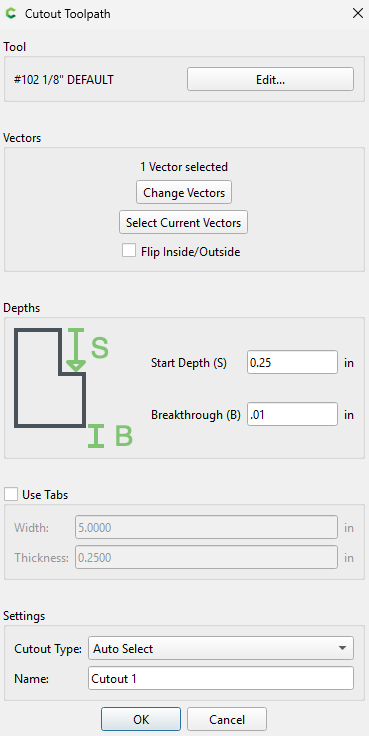Viewport: 369px width, 736px height.
Task: Click the tab Width field
Action: point(206,528)
